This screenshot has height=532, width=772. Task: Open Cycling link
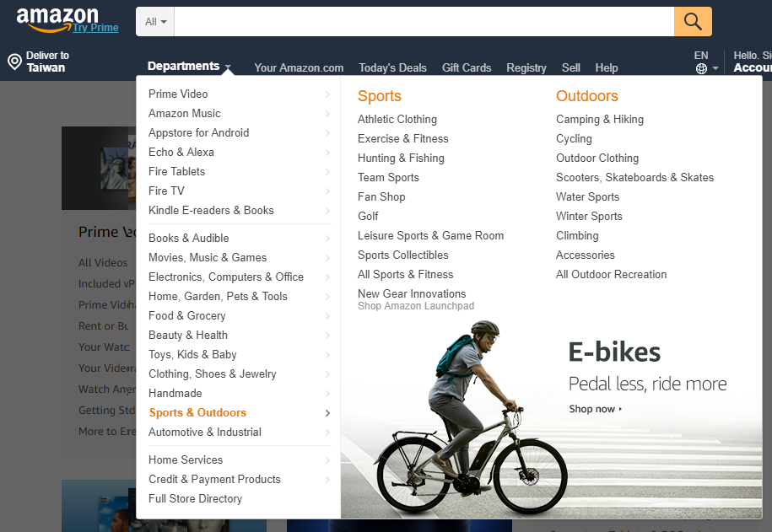[x=574, y=139]
